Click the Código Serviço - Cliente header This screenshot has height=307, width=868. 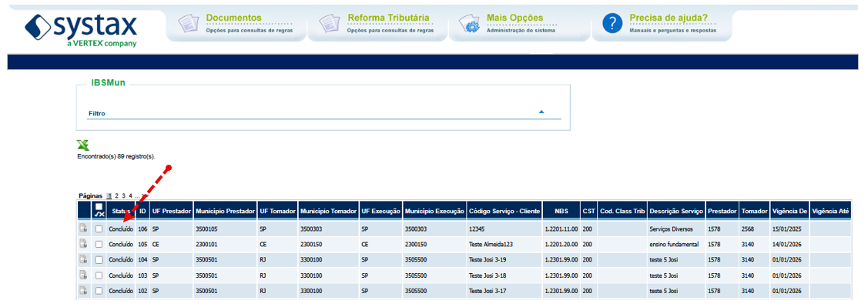[x=504, y=212]
